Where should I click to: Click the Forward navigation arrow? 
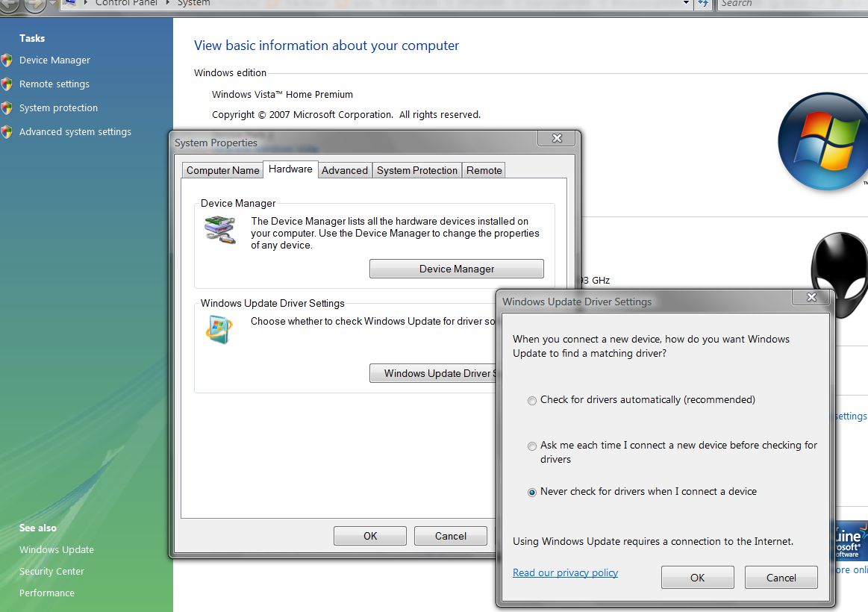[x=35, y=4]
